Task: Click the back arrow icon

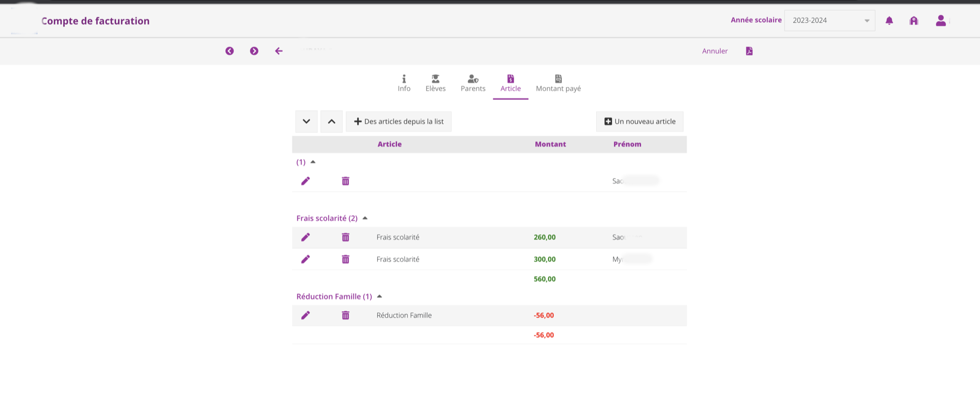Action: pyautogui.click(x=279, y=51)
